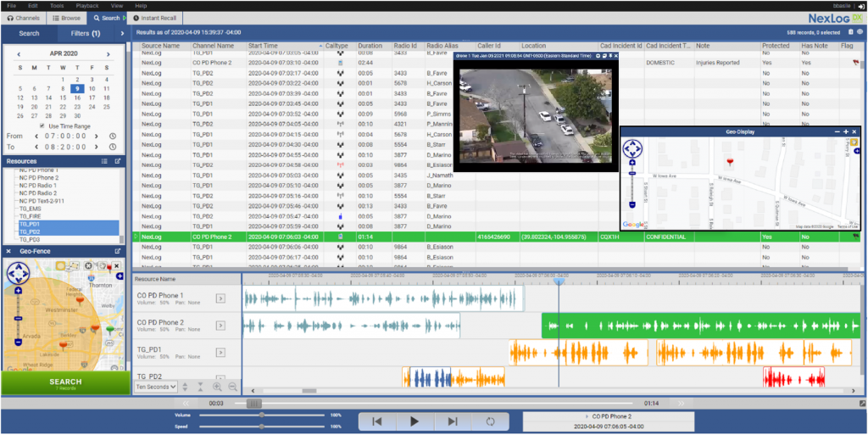Expand TG_PD1 track options
Viewport: 868px width, 435px height.
[220, 353]
